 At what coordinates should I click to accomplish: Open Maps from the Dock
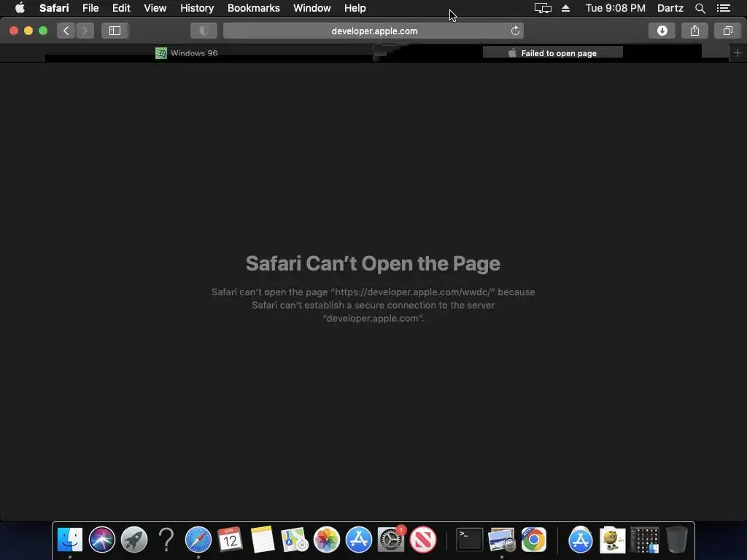tap(295, 540)
